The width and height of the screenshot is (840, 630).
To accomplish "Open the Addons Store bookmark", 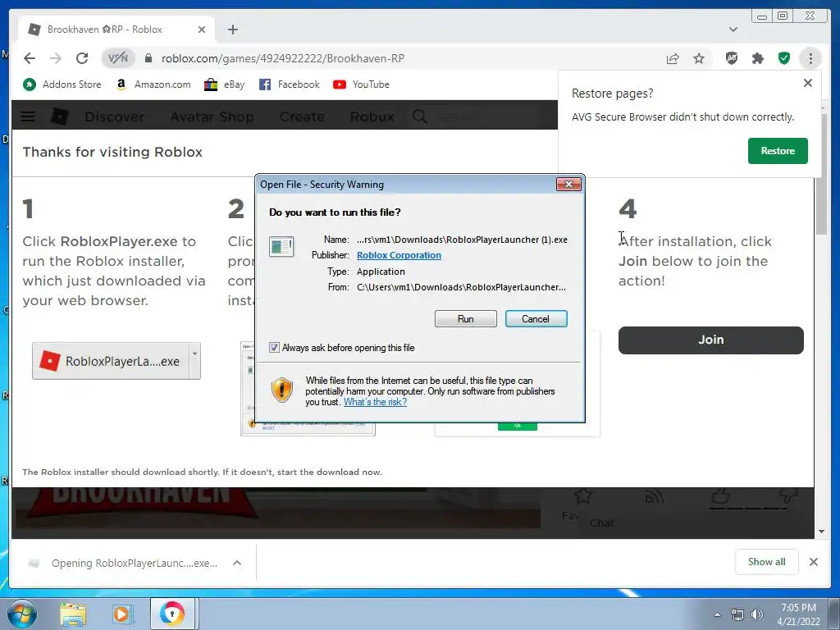I will pyautogui.click(x=62, y=84).
